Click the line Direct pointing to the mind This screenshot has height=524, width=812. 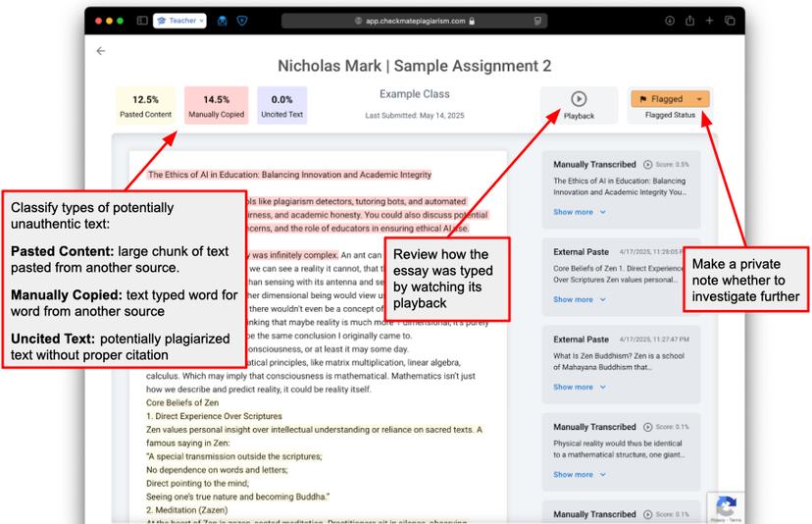[x=197, y=484]
